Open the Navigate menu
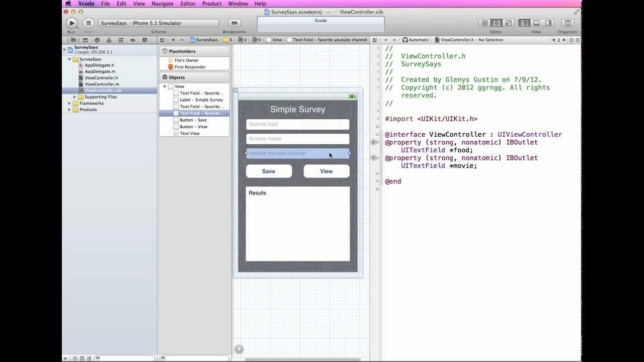This screenshot has width=644, height=362. pyautogui.click(x=163, y=4)
